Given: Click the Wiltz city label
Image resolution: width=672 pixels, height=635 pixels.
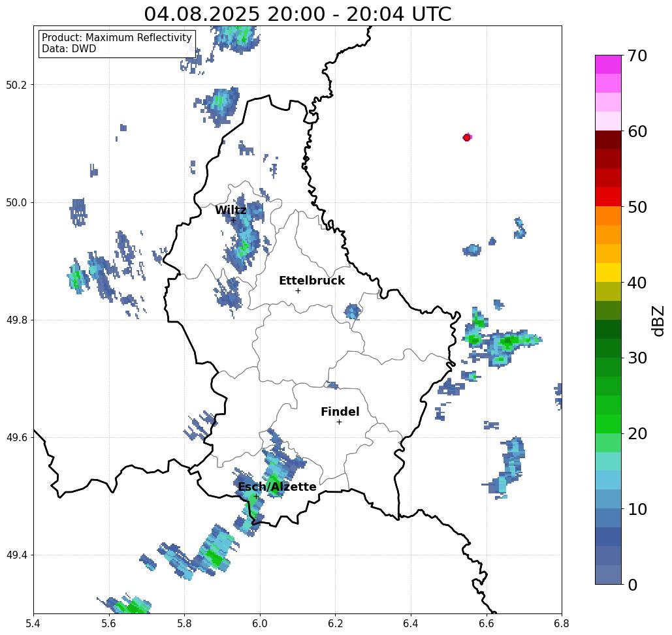Looking at the screenshot, I should [x=231, y=210].
